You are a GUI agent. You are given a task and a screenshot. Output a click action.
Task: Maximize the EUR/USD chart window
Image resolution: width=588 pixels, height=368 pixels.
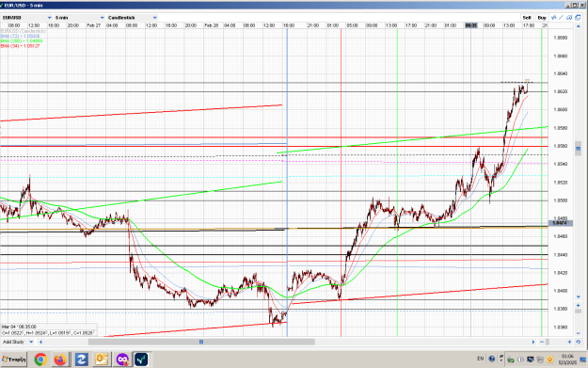pos(575,5)
